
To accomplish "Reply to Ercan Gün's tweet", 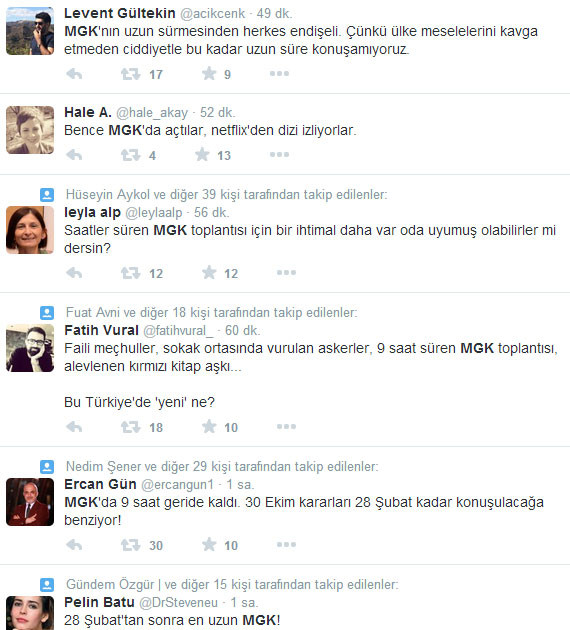I will point(74,545).
